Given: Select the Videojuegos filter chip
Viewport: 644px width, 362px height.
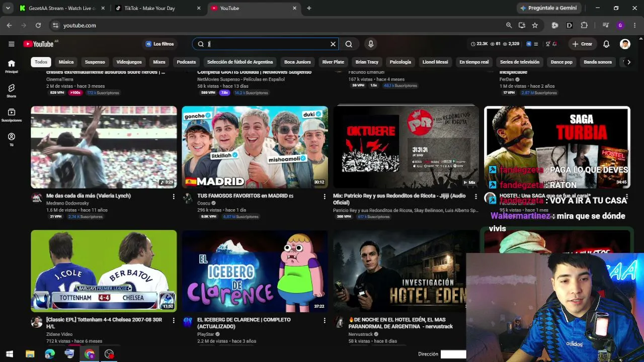Looking at the screenshot, I should click(129, 62).
